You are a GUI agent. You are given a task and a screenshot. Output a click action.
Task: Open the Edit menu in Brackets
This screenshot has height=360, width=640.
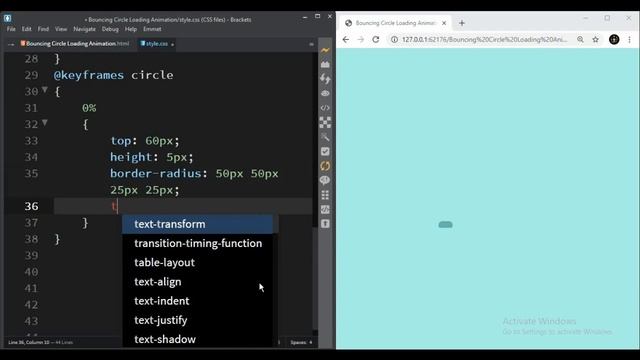(27, 29)
